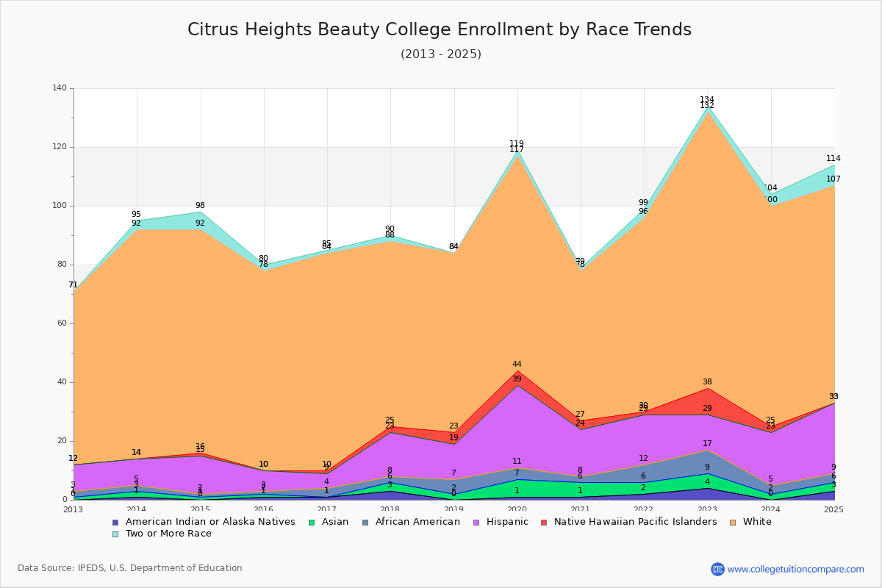Toggle the Two or More Race legend label

(168, 534)
